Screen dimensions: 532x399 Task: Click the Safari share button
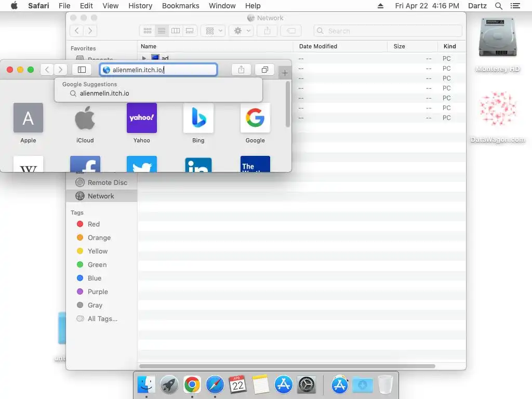click(241, 70)
